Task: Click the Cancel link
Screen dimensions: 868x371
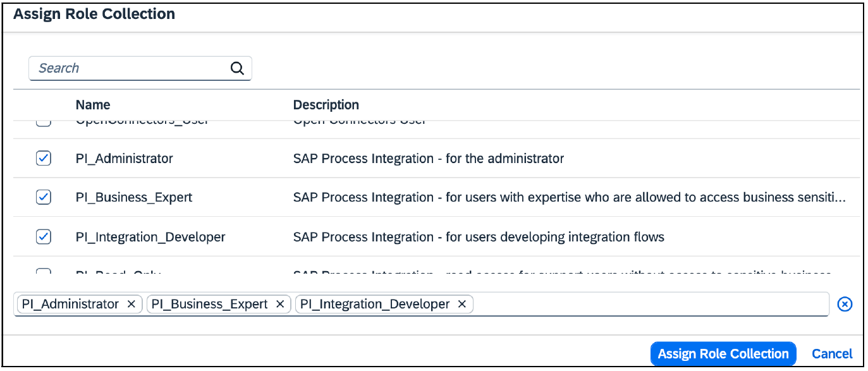Action: (x=832, y=353)
